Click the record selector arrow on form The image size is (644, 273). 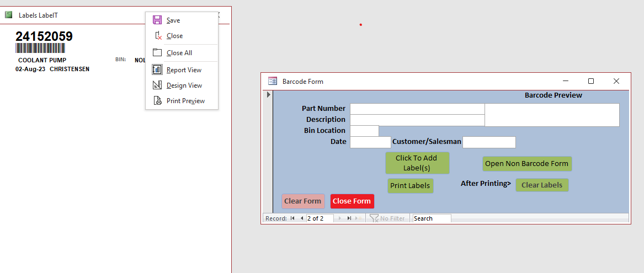[269, 95]
